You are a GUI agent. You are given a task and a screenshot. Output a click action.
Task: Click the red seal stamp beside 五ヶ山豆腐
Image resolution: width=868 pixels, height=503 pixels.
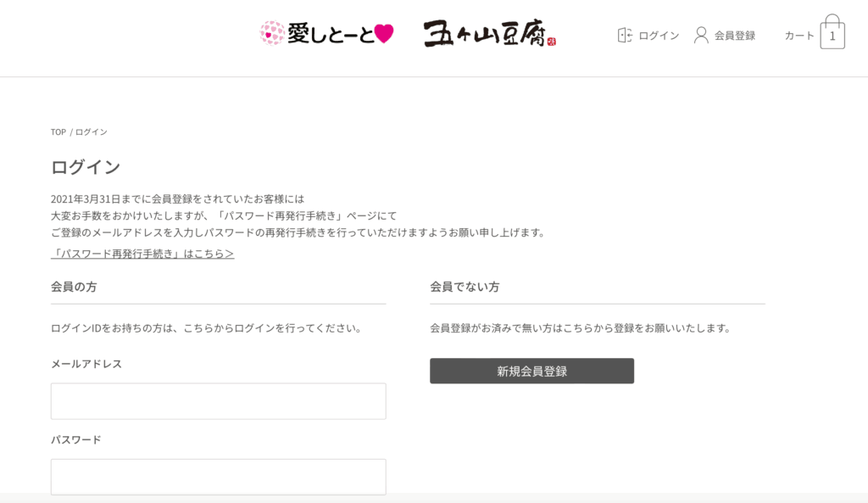pyautogui.click(x=551, y=41)
